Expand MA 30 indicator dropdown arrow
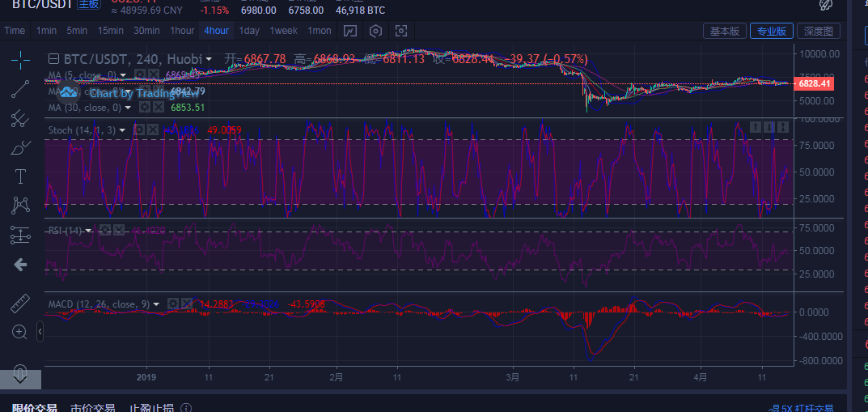Image resolution: width=868 pixels, height=412 pixels. (127, 108)
